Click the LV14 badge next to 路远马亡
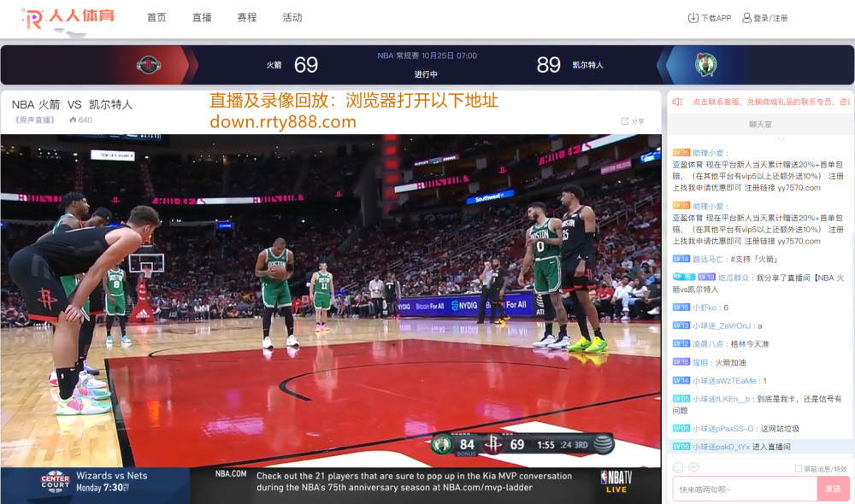Viewport: 855px width, 504px height. (681, 259)
